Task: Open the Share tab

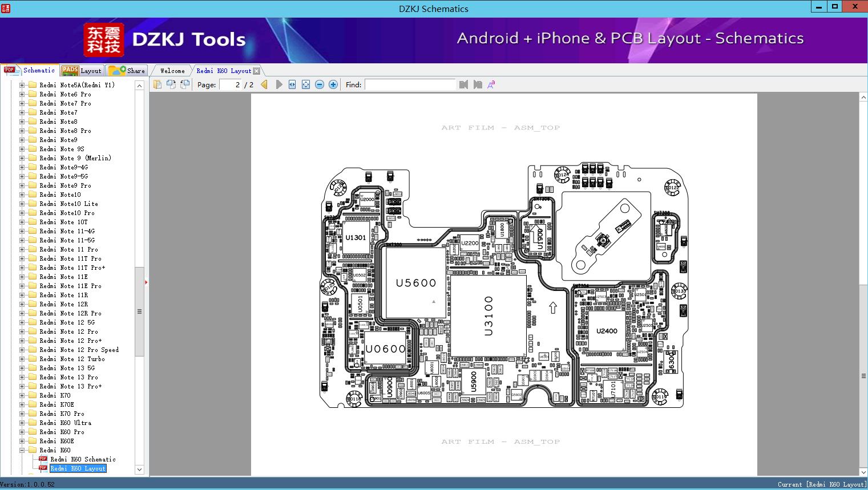Action: click(127, 71)
